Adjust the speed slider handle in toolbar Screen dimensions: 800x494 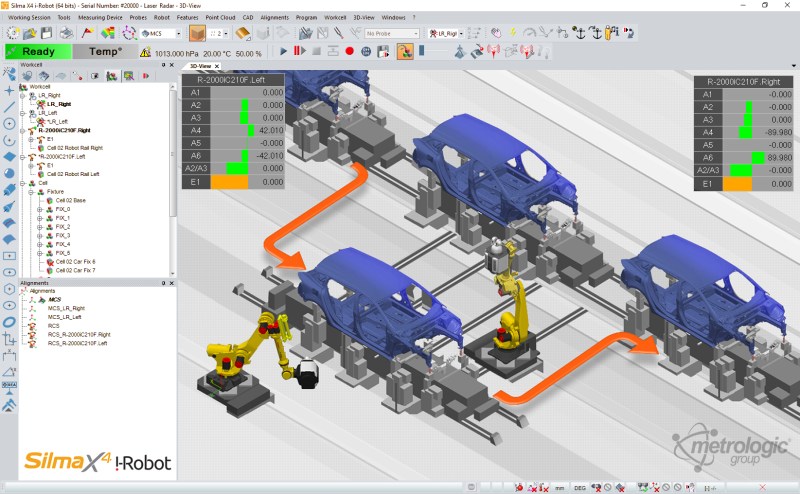[x=421, y=51]
